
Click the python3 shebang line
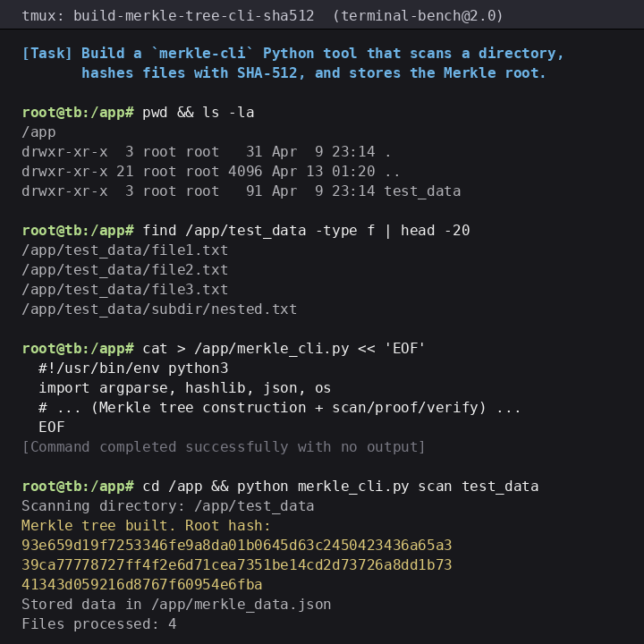point(133,369)
